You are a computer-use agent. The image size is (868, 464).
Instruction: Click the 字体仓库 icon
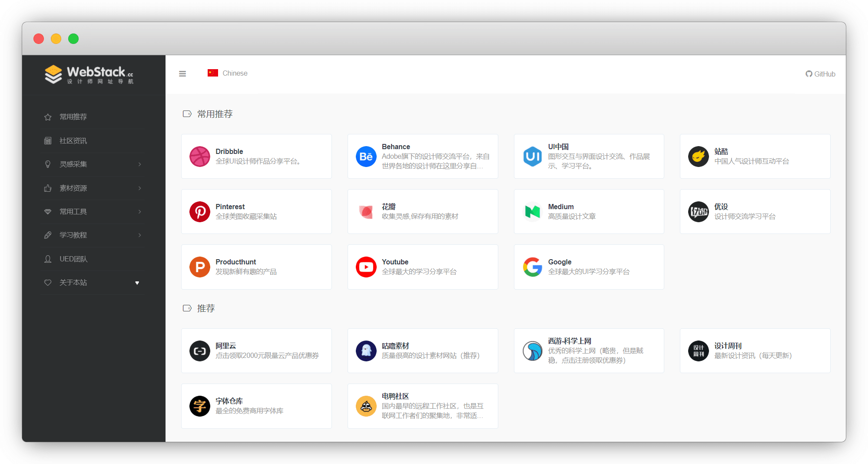199,406
